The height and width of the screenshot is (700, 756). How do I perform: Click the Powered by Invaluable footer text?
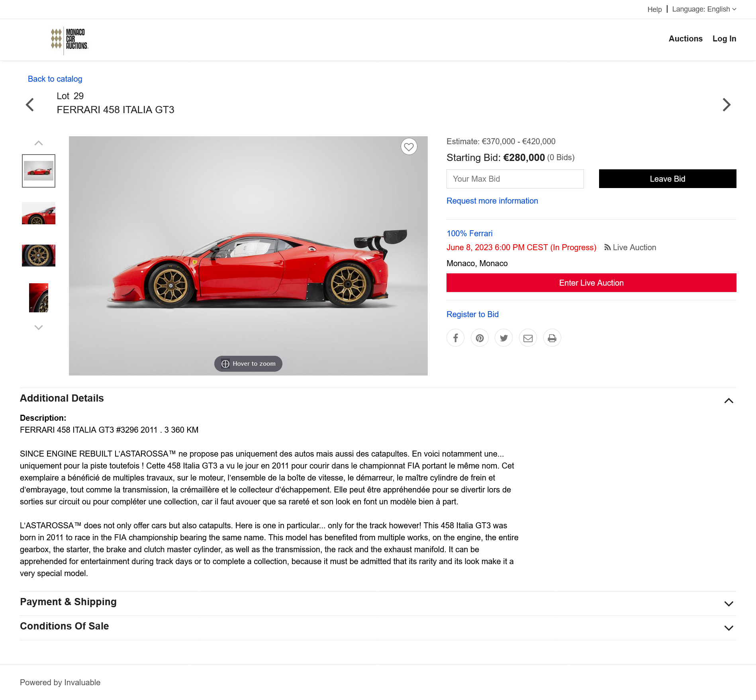60,682
